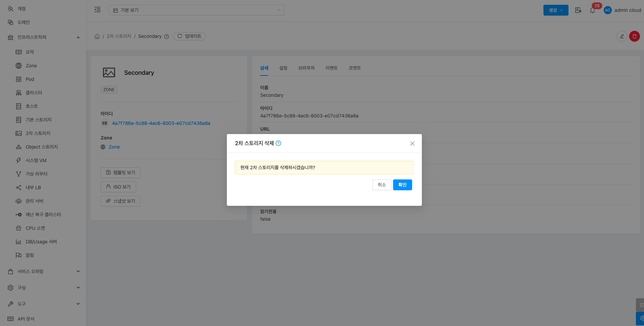The height and width of the screenshot is (326, 644).
Task: Open the 생성 create dropdown button
Action: pyautogui.click(x=556, y=10)
